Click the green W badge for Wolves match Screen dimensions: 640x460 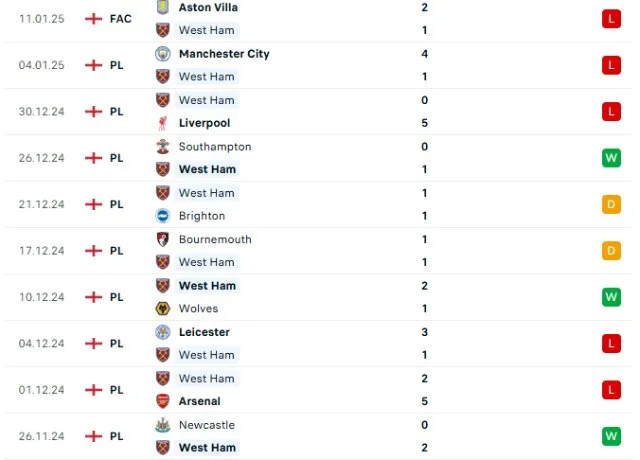611,297
